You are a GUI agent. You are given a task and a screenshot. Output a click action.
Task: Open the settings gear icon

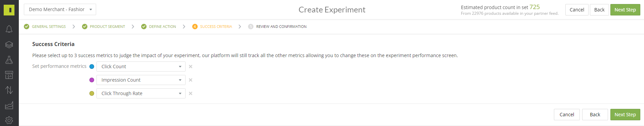point(9,120)
